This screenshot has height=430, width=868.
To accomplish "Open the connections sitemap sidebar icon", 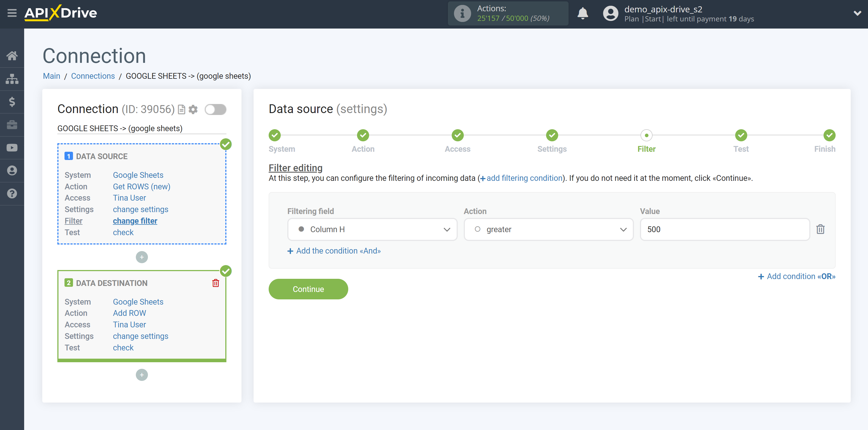I will tap(12, 79).
